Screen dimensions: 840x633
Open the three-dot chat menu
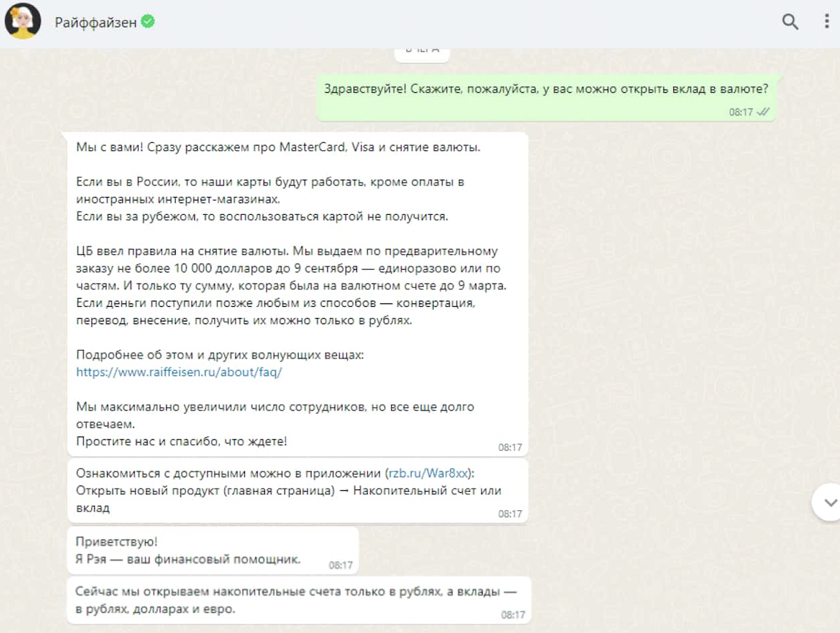click(x=826, y=21)
